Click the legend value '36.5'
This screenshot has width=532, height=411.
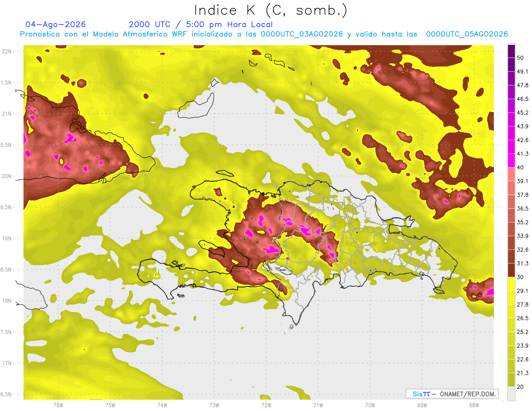[522, 208]
